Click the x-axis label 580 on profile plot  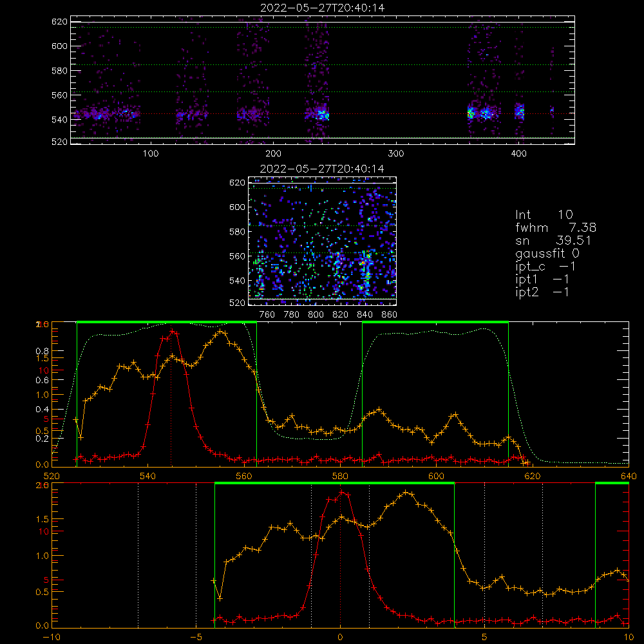(340, 476)
